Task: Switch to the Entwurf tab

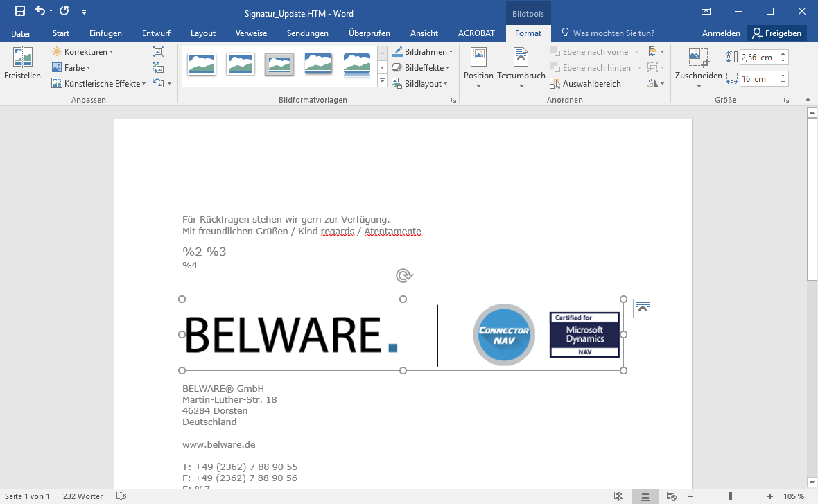Action: (156, 33)
